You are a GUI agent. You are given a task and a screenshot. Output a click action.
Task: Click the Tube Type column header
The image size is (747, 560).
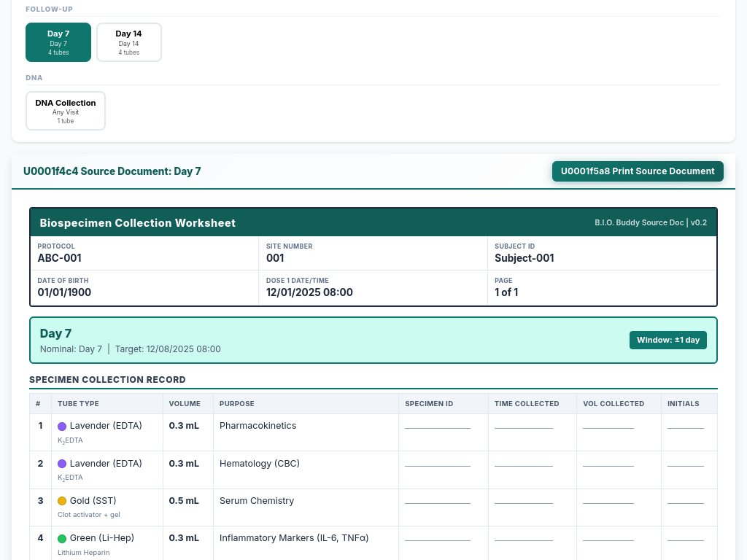pos(78,403)
